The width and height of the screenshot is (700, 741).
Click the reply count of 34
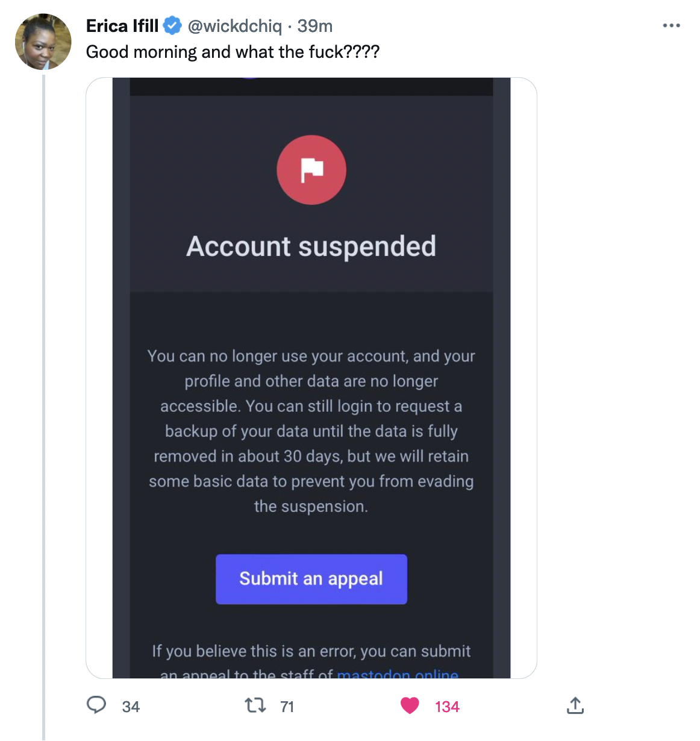(x=131, y=707)
